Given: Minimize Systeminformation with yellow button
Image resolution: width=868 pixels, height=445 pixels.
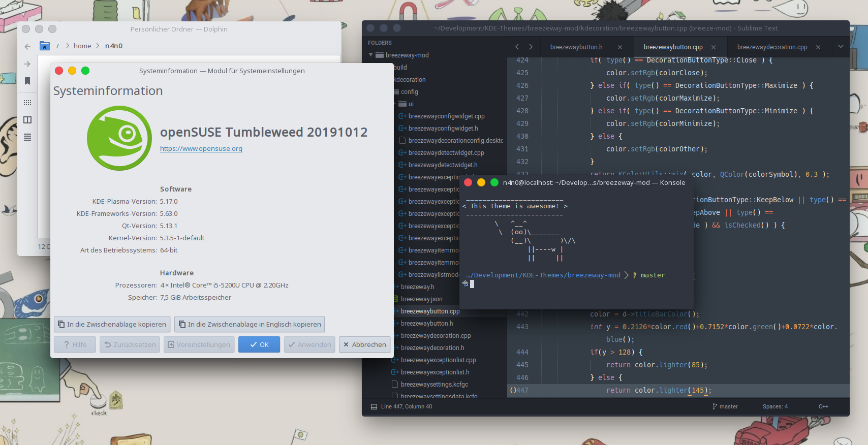Looking at the screenshot, I should 72,71.
